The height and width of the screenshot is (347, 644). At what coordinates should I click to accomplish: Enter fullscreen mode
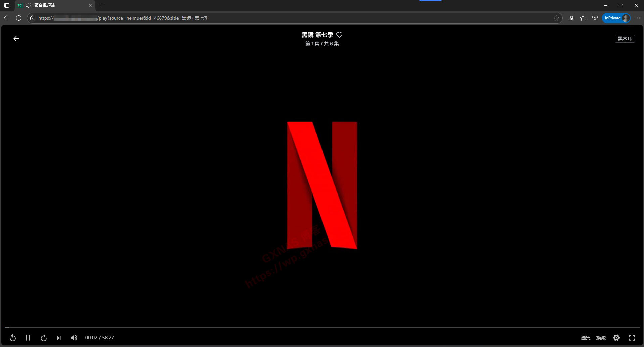(x=632, y=338)
